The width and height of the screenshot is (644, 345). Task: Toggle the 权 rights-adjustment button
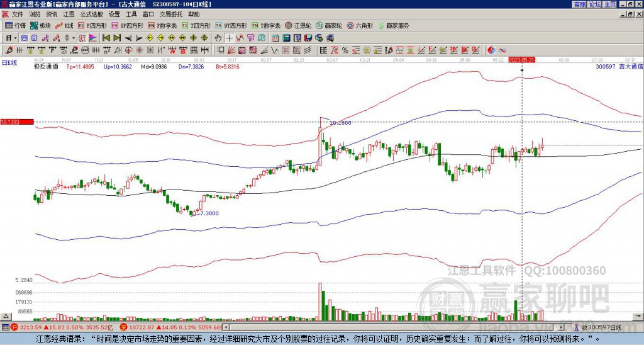pos(82,38)
